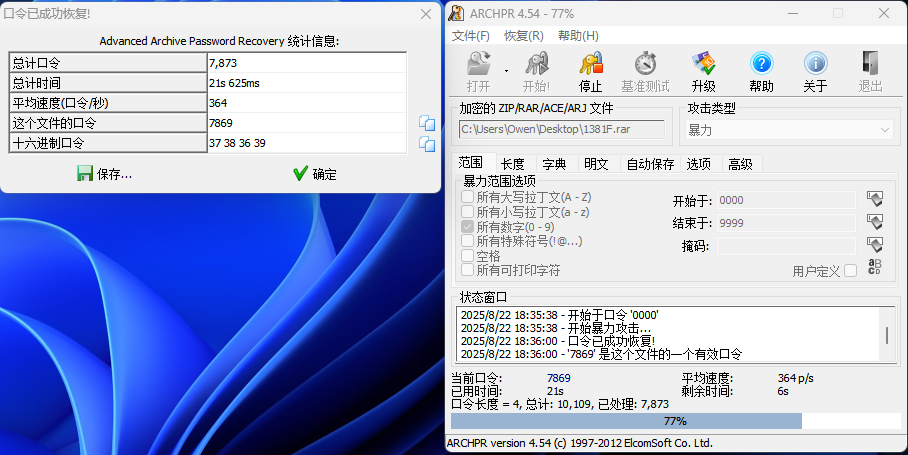Click the Start (开始!) keys icon
908x455 pixels.
coord(536,64)
